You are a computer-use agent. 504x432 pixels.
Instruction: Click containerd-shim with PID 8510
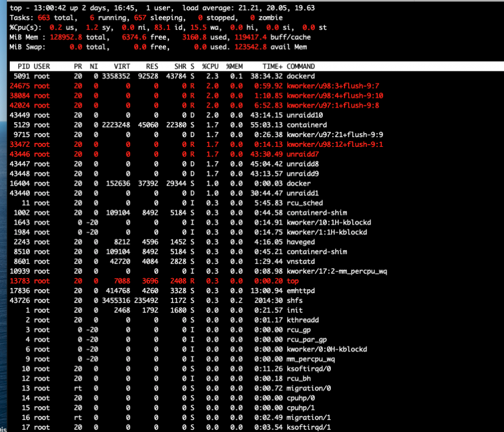316,252
